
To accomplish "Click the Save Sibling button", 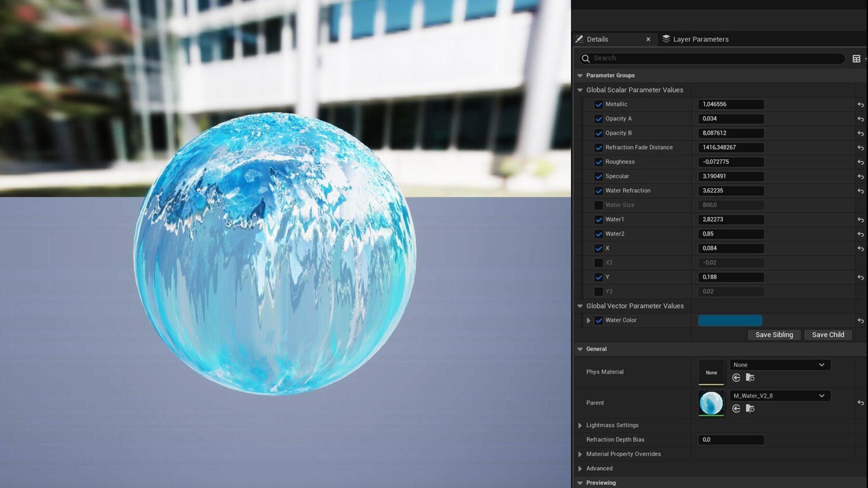I will point(774,335).
